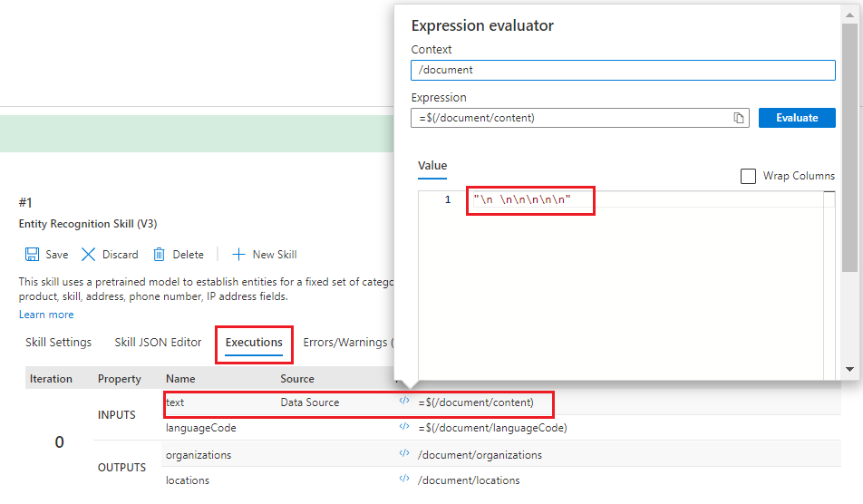The image size is (863, 504).
Task: Follow the Learn more link
Action: click(x=46, y=315)
